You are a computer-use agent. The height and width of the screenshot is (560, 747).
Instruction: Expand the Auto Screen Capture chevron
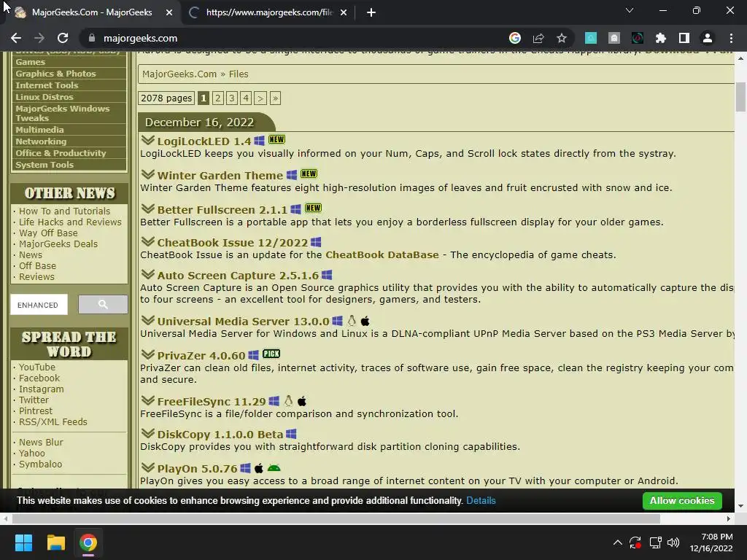147,274
